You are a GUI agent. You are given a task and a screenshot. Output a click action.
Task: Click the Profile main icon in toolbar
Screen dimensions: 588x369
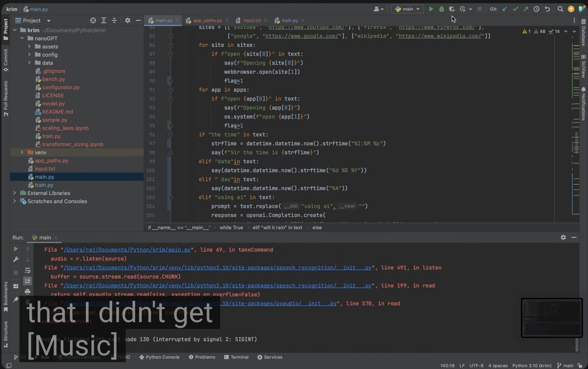click(x=463, y=9)
